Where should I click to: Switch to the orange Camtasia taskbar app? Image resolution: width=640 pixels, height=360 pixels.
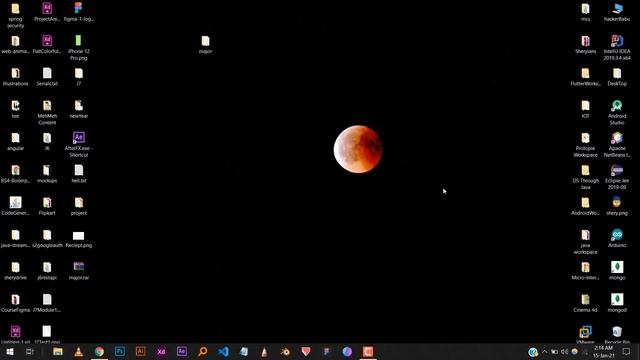368,351
